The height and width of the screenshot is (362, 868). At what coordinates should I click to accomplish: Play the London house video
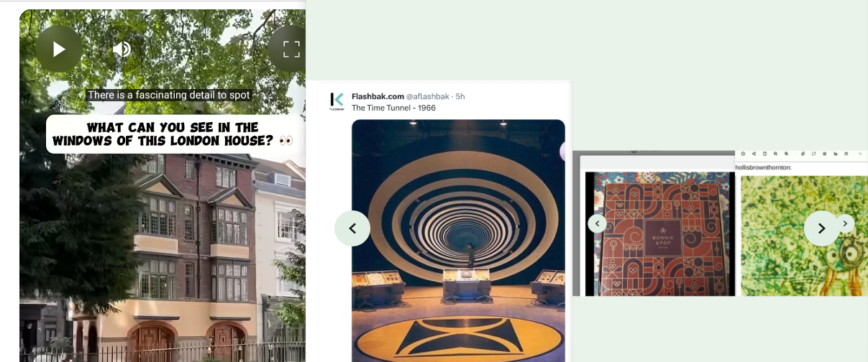coord(59,49)
